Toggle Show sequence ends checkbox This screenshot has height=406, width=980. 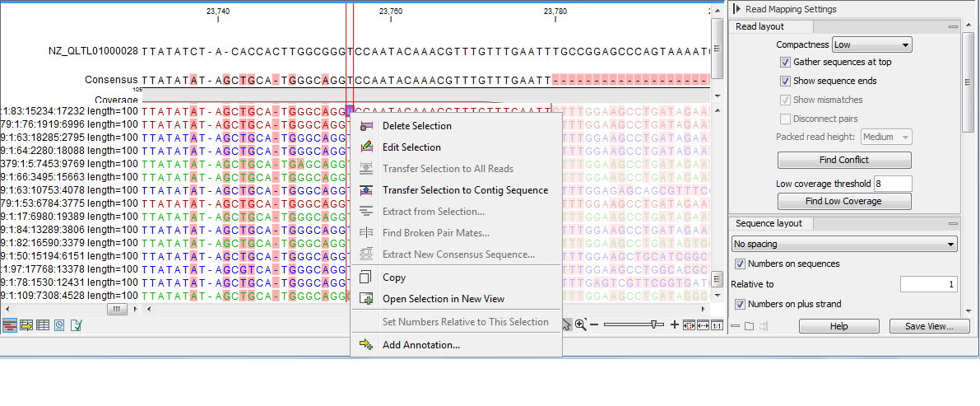[785, 81]
